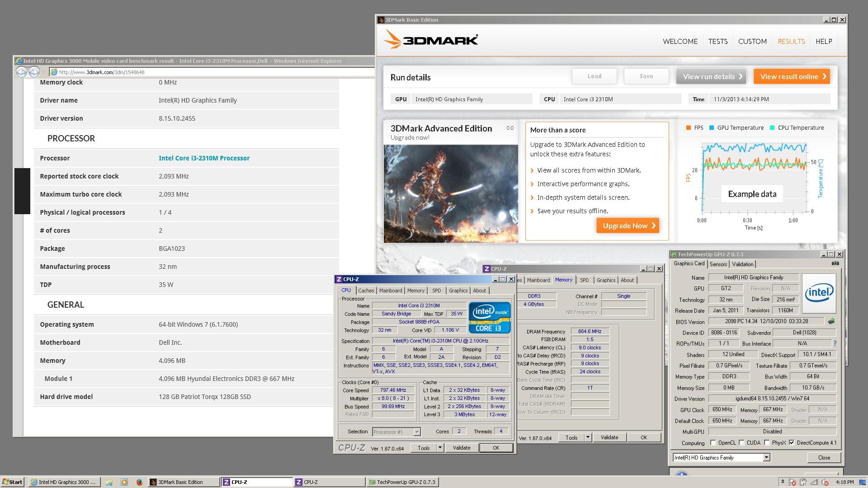Click the CPU-Z title bar Z icon

(x=339, y=279)
